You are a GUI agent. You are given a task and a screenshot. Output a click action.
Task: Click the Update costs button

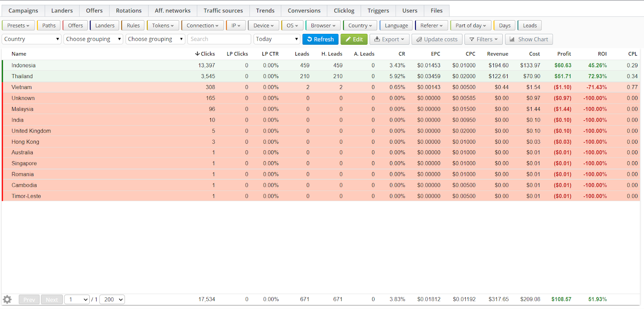click(437, 39)
